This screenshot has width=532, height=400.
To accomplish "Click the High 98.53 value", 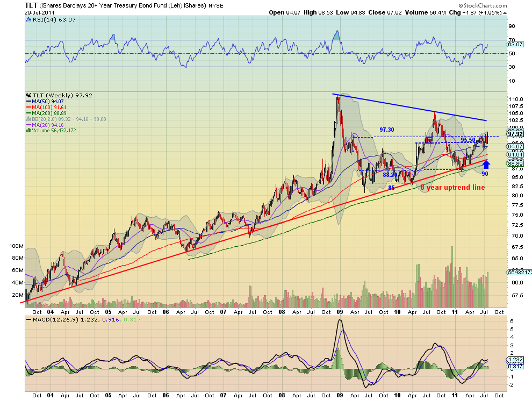I will 318,12.
